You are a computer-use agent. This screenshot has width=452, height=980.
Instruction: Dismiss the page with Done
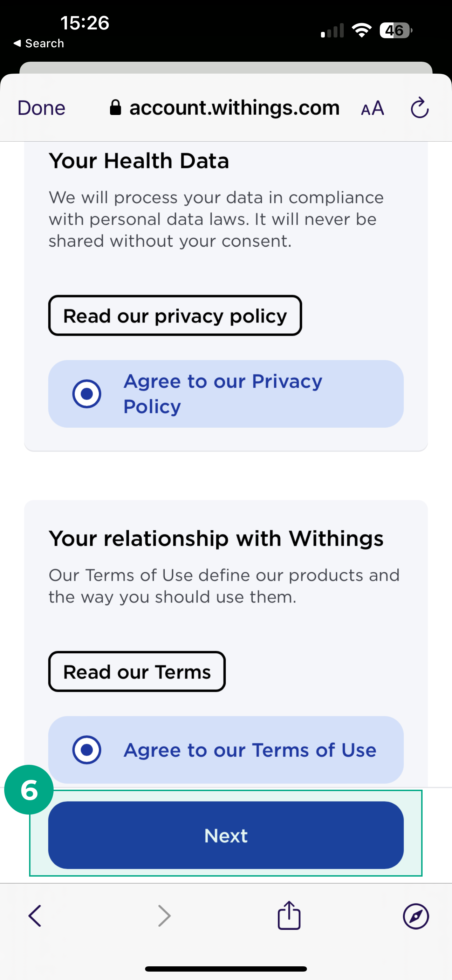pyautogui.click(x=41, y=107)
